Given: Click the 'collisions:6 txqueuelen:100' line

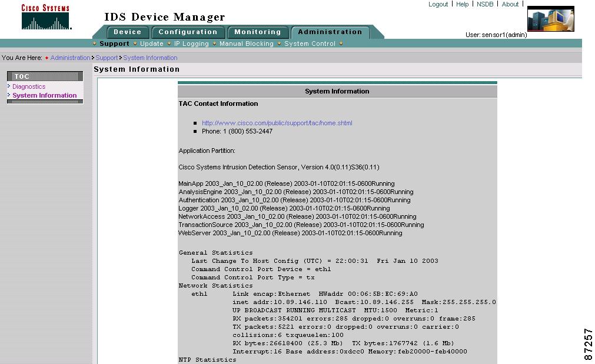Looking at the screenshot, I should (288, 335).
